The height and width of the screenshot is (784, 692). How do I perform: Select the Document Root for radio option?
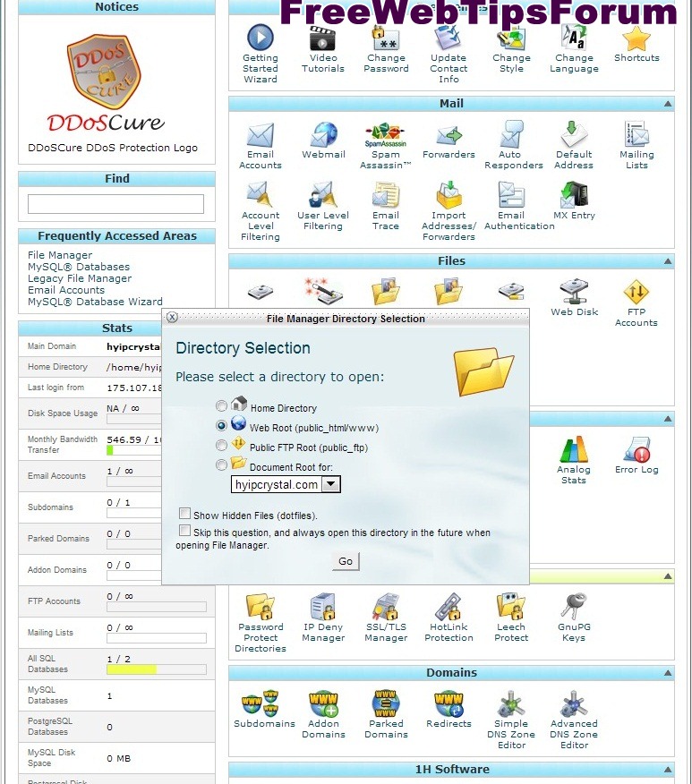click(221, 465)
